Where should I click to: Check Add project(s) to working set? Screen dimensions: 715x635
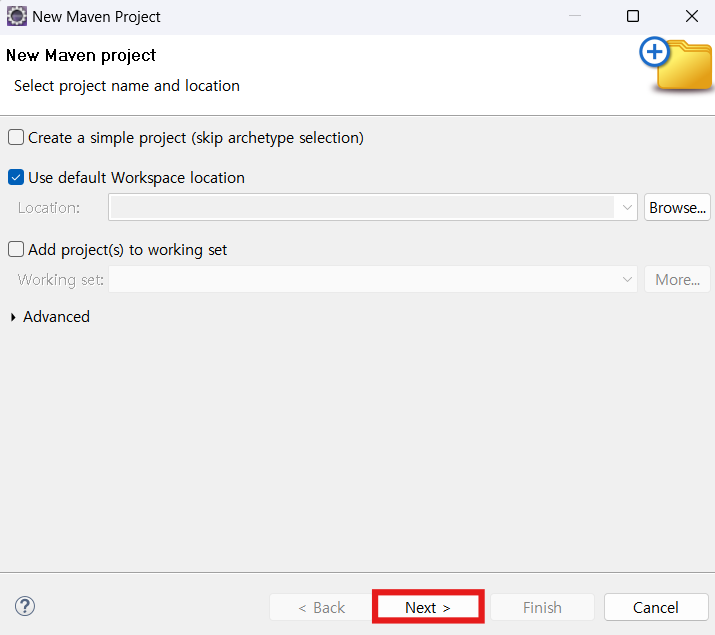point(16,249)
